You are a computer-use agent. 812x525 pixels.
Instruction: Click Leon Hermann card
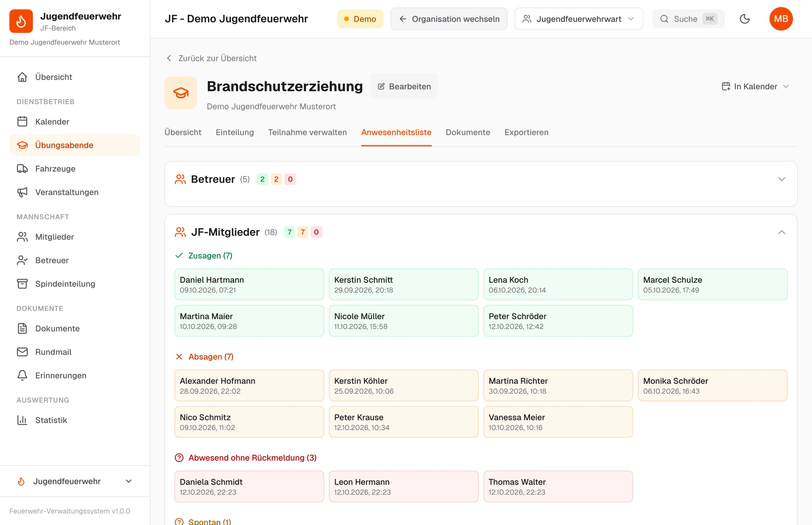tap(403, 487)
